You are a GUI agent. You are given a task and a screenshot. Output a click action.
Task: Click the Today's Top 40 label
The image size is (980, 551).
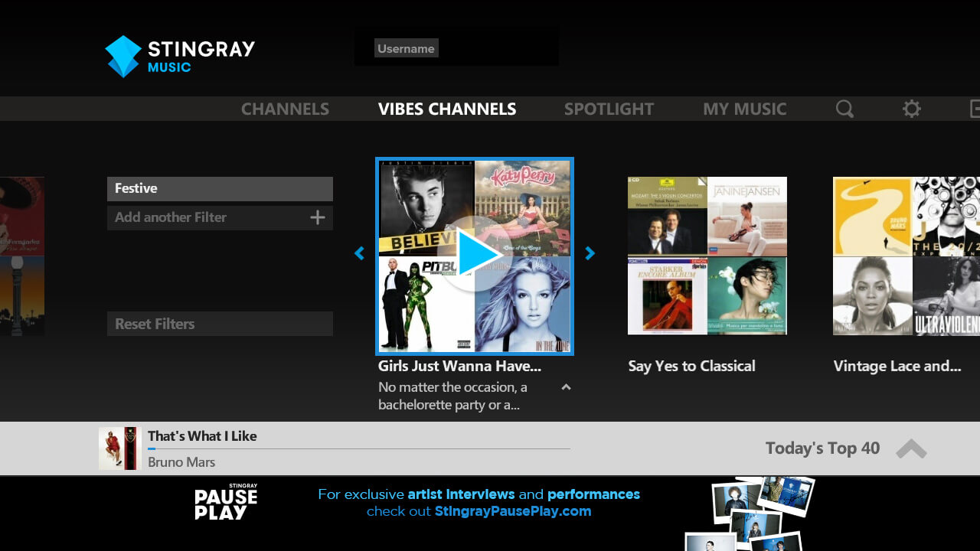point(822,448)
